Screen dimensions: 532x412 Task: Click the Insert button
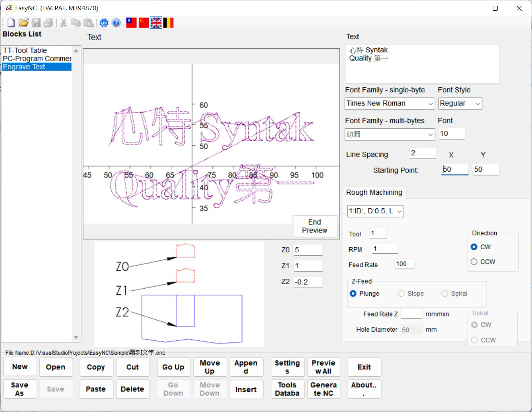(x=246, y=389)
